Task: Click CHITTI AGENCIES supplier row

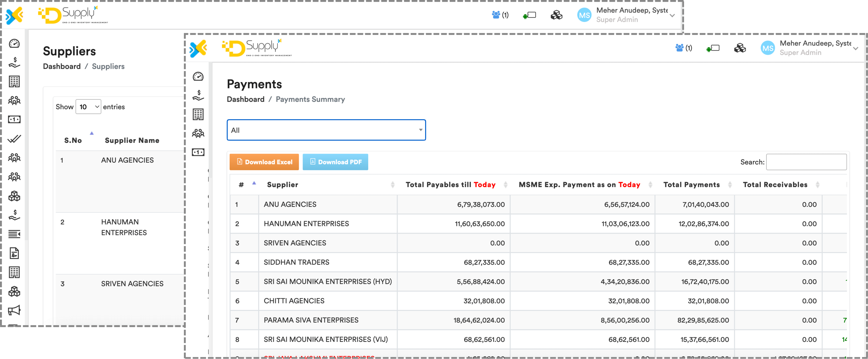Action: pyautogui.click(x=539, y=301)
